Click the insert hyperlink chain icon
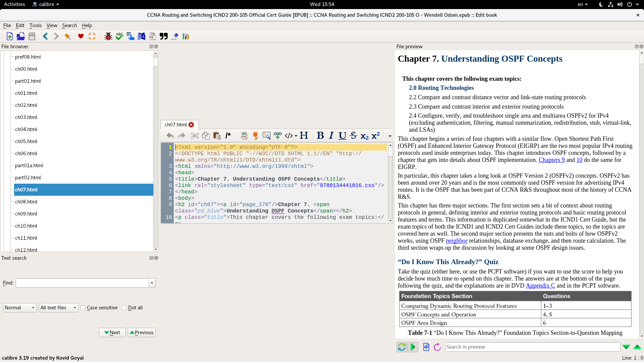Screen dimensions: 644x362 (x=277, y=135)
